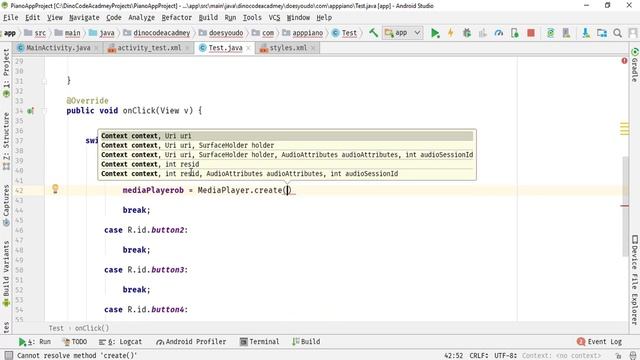Click the red error indicator above scrollbar

pyautogui.click(x=624, y=61)
